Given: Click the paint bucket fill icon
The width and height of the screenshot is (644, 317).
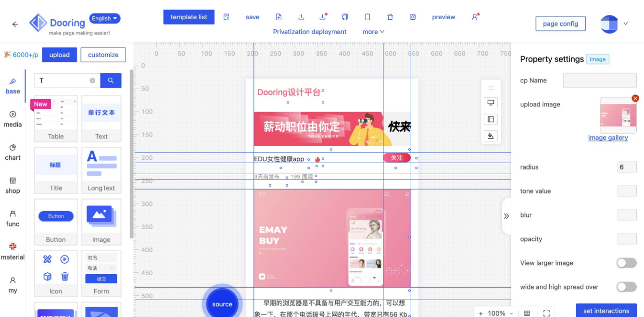Looking at the screenshot, I should [x=491, y=136].
